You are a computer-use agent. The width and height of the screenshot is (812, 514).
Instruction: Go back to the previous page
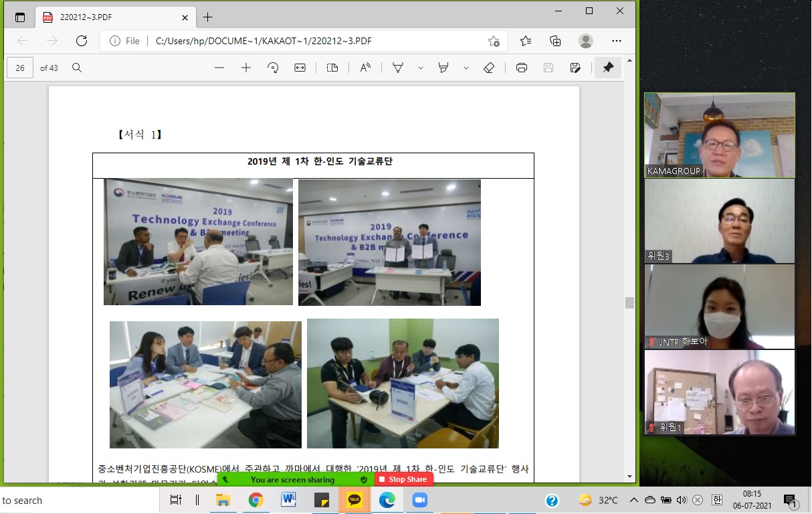[x=23, y=41]
